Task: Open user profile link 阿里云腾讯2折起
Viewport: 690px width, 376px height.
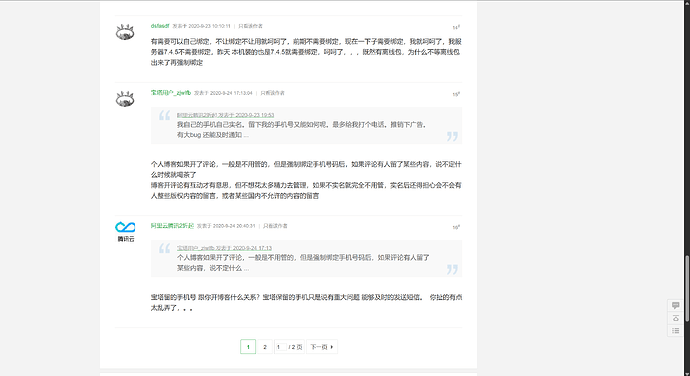Action: click(x=172, y=226)
